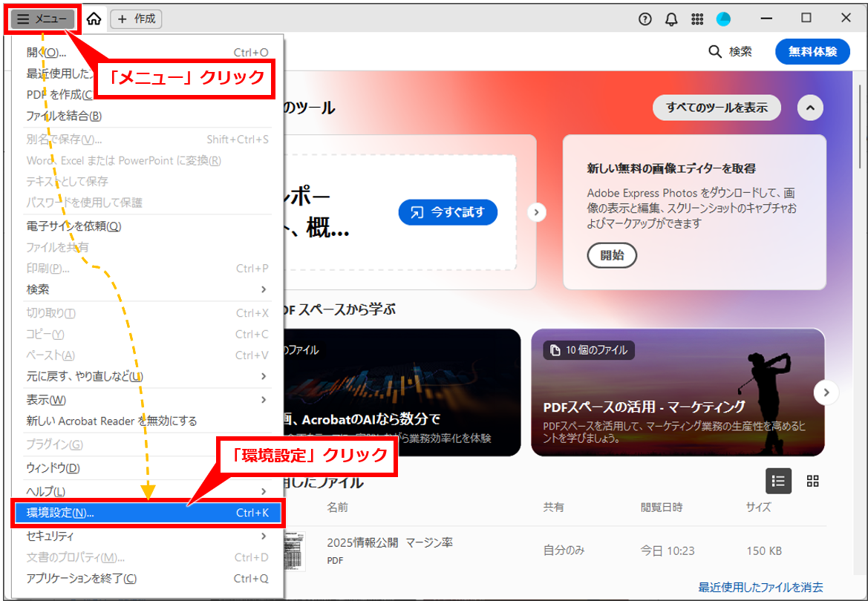Sort by 名前 column header
Viewport: 868px width, 601px height.
(337, 507)
